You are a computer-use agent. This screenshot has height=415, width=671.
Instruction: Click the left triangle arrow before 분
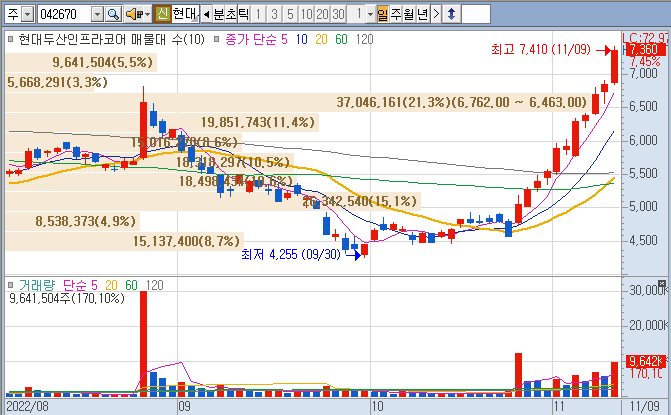point(206,15)
